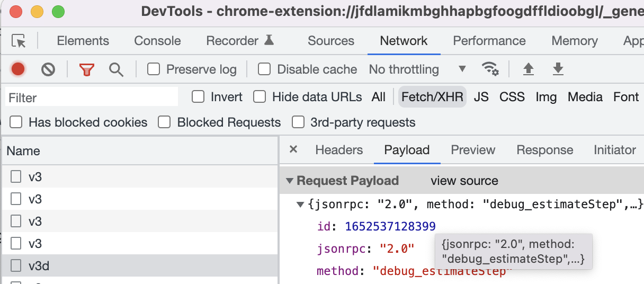
Task: Enable the Preserve log checkbox
Action: pyautogui.click(x=154, y=69)
